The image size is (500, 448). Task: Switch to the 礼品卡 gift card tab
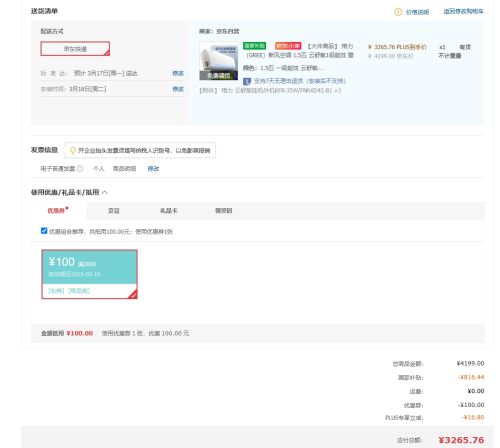point(169,211)
